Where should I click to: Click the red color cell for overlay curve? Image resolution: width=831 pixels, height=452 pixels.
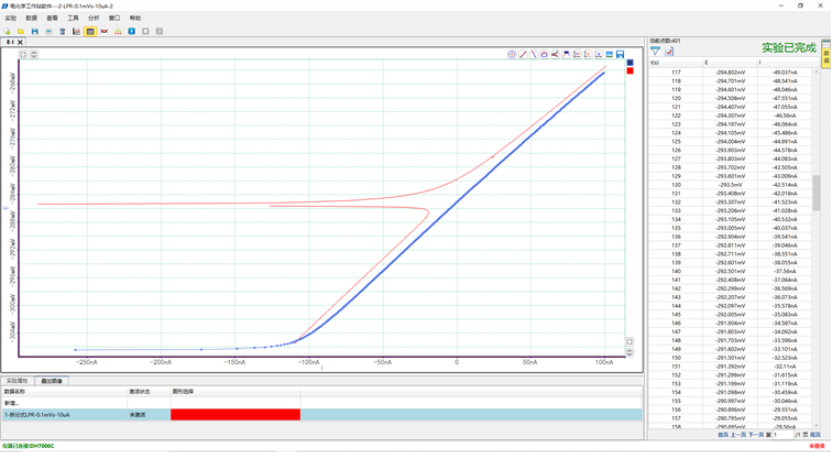pyautogui.click(x=235, y=415)
